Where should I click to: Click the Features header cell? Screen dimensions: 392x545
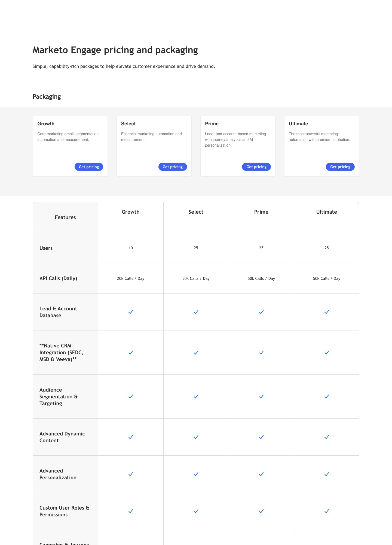(x=65, y=217)
